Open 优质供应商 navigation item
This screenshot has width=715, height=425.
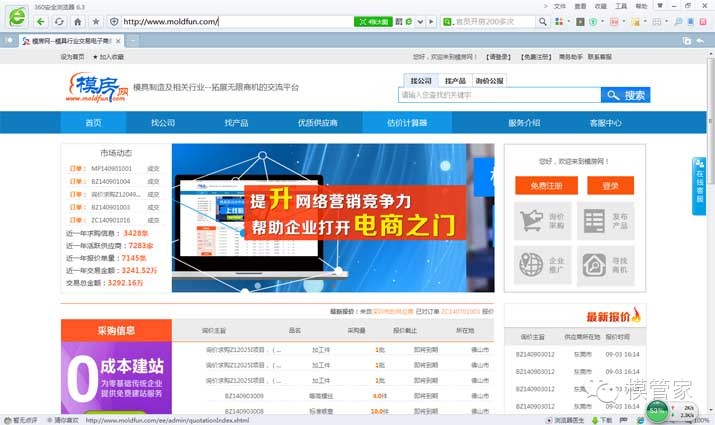[318, 123]
